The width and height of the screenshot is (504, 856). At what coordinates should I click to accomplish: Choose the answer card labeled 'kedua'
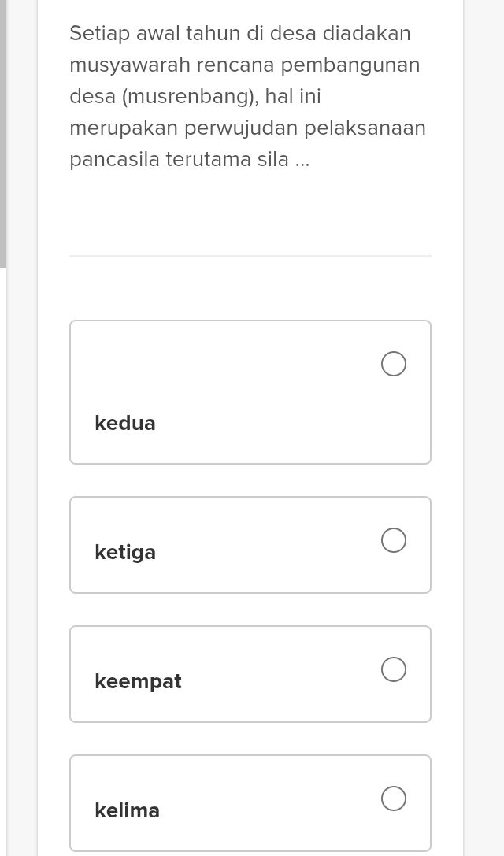coord(250,391)
